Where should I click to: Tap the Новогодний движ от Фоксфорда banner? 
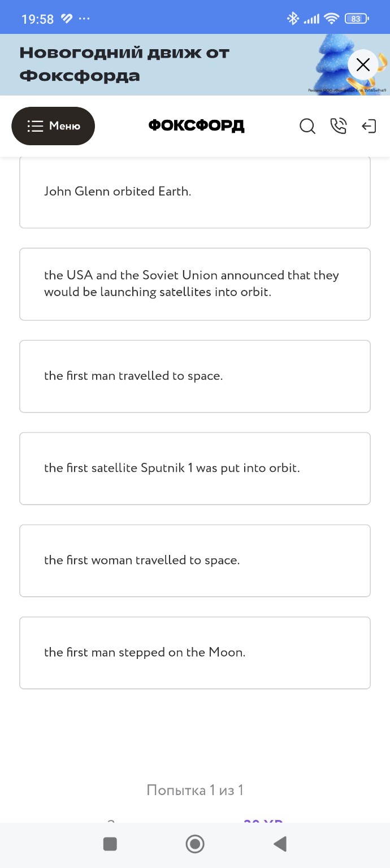[124, 64]
